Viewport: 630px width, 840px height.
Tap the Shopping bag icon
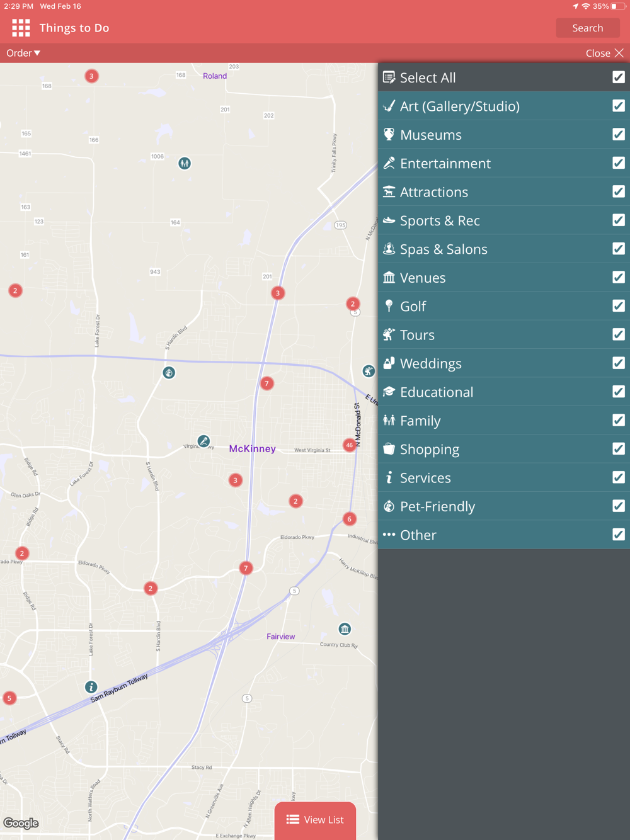(x=389, y=449)
